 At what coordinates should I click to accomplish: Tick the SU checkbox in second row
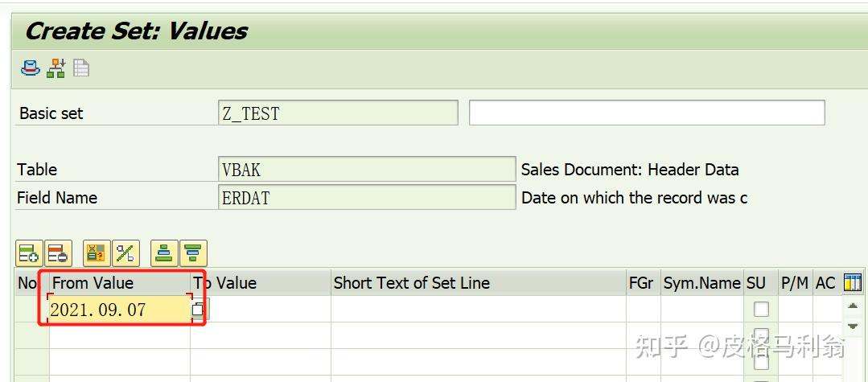coord(760,335)
